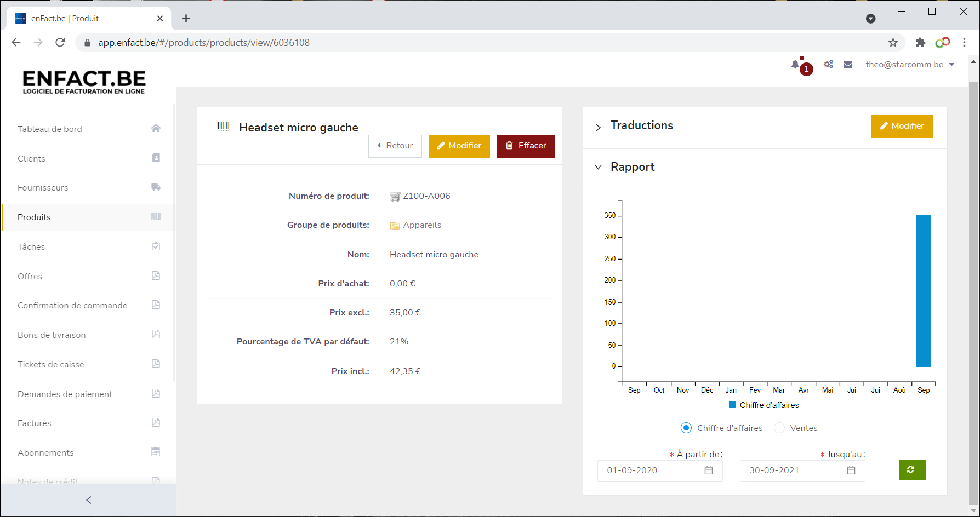
Task: Click the calendar icon beside Abonnements
Action: click(x=156, y=452)
